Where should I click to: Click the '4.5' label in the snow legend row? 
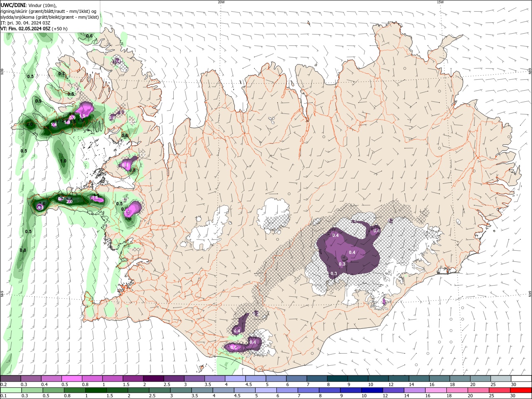pyautogui.click(x=249, y=384)
